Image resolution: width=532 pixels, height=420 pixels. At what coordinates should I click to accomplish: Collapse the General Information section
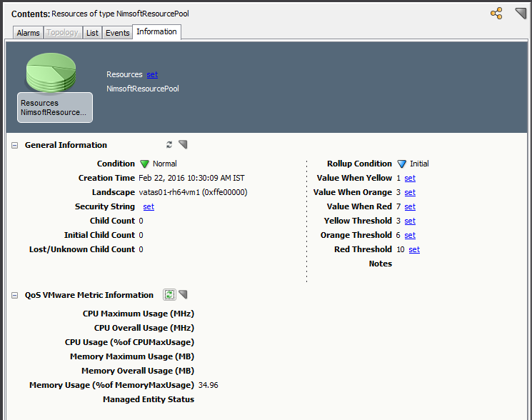point(14,145)
